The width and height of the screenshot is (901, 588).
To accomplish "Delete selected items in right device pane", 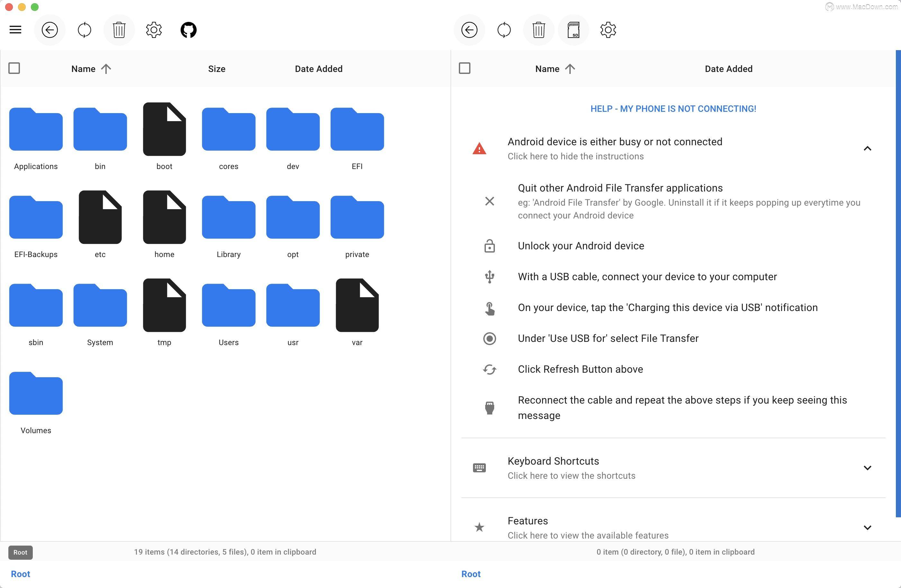I will pos(539,30).
